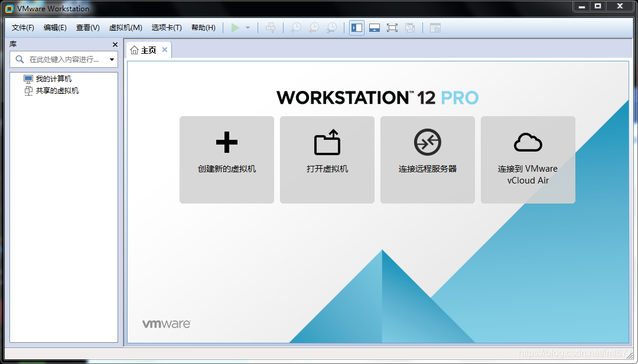This screenshot has height=364, width=638.
Task: Click 创建新的虚拟机 tile
Action: [x=227, y=160]
